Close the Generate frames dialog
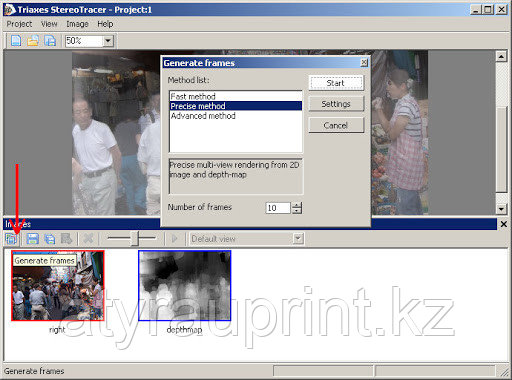Screen dimensions: 512x380 (x=364, y=62)
